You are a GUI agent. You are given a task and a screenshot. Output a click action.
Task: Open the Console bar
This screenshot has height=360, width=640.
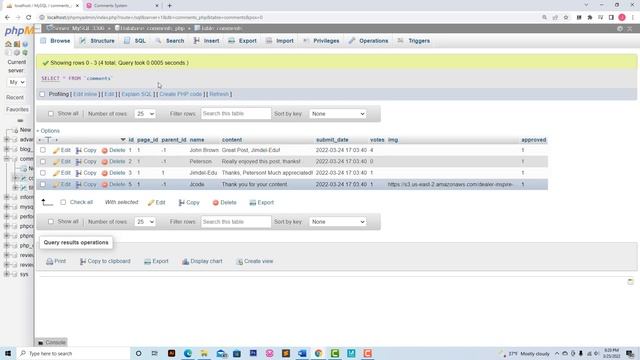tap(51, 342)
